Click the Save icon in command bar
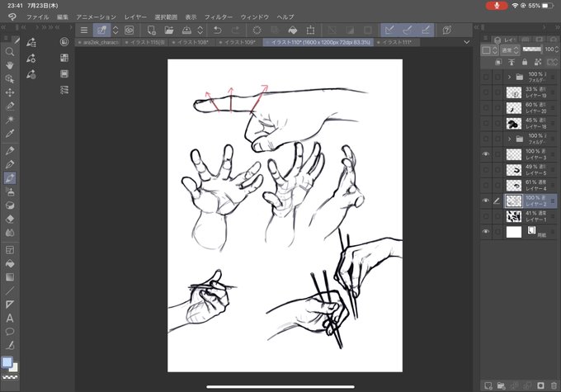561x392 pixels. coord(186,30)
